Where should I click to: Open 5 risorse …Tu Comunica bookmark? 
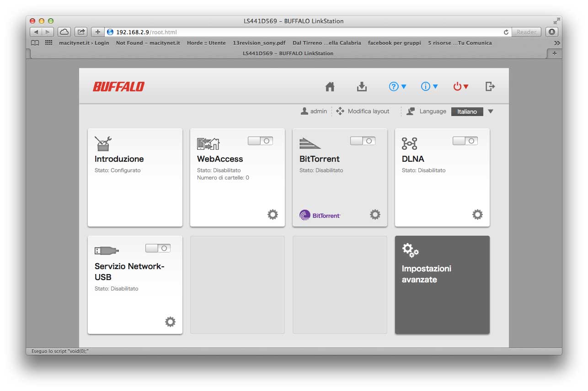460,43
